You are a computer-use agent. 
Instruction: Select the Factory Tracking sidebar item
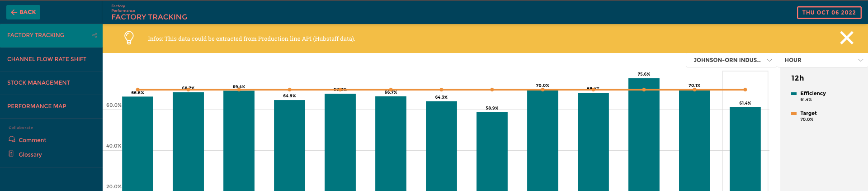pos(36,35)
